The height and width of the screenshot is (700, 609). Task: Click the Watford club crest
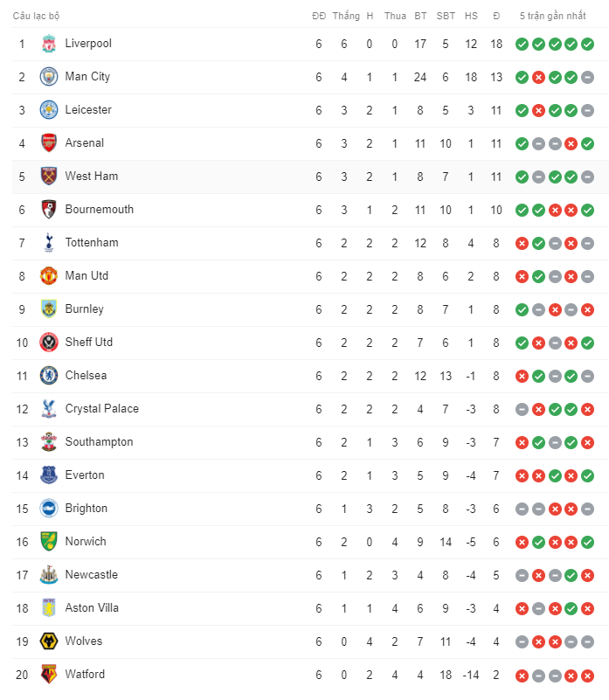(49, 675)
